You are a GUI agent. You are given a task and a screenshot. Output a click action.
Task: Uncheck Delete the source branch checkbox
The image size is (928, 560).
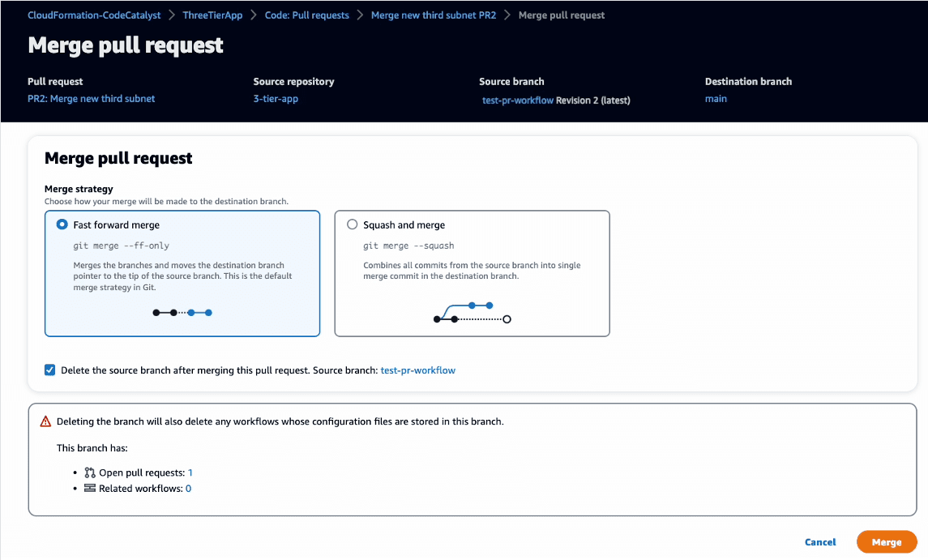[49, 370]
